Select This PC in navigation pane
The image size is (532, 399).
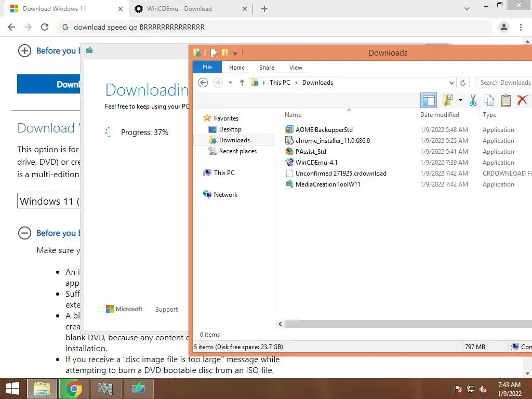pos(224,172)
